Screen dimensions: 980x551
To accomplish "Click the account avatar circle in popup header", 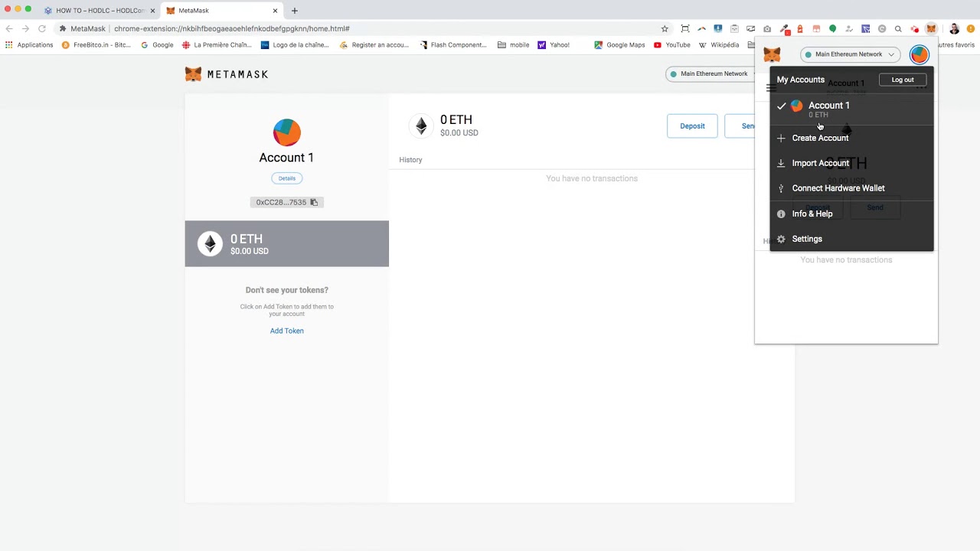I will pos(919,54).
